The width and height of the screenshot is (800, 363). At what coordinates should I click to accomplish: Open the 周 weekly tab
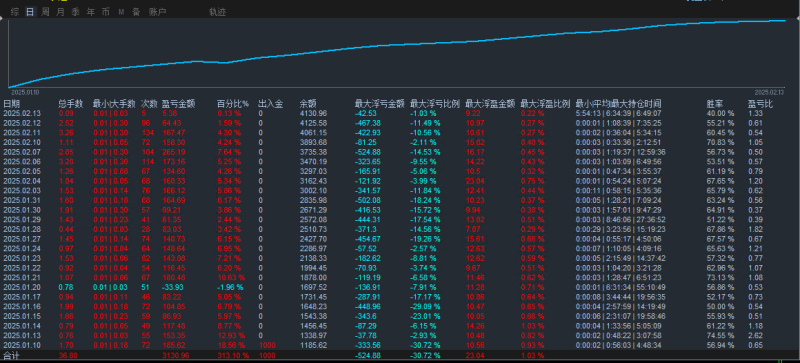[x=45, y=12]
